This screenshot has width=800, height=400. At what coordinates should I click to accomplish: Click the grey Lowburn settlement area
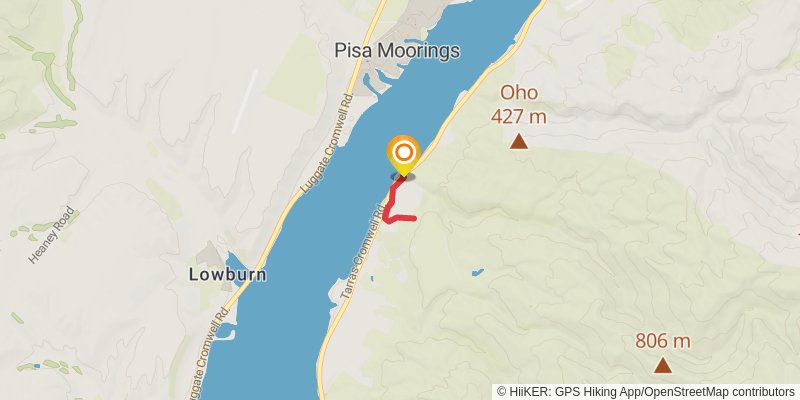[210, 254]
